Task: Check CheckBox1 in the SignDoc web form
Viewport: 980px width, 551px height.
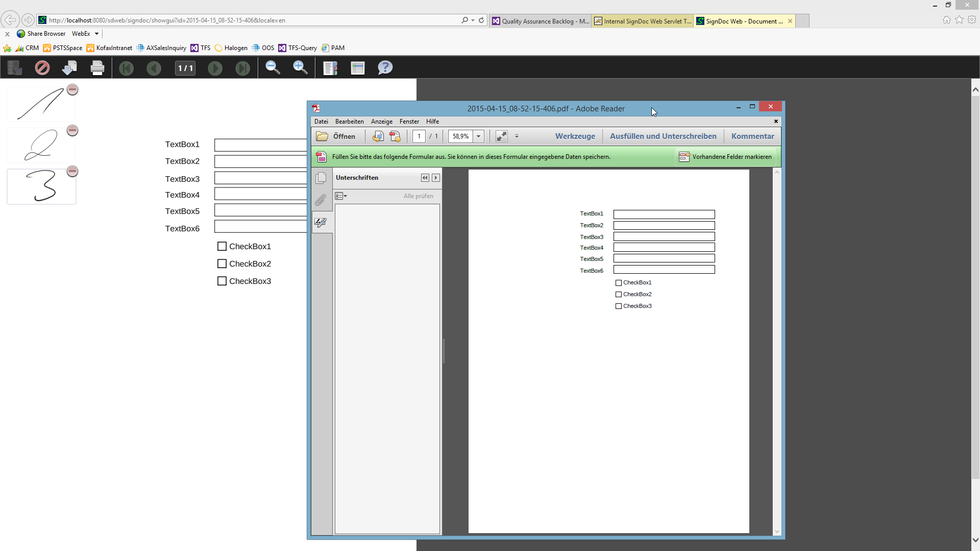Action: point(222,247)
